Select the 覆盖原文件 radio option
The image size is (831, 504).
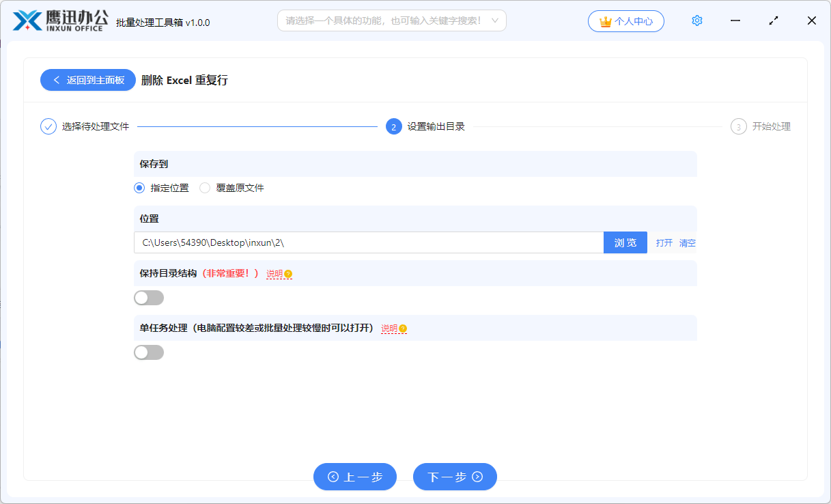tap(205, 187)
